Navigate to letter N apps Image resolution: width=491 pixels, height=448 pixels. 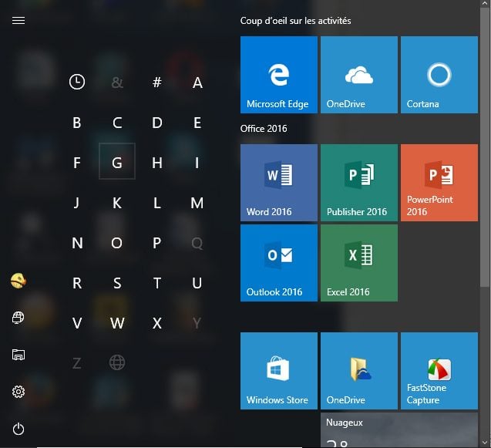pos(77,242)
